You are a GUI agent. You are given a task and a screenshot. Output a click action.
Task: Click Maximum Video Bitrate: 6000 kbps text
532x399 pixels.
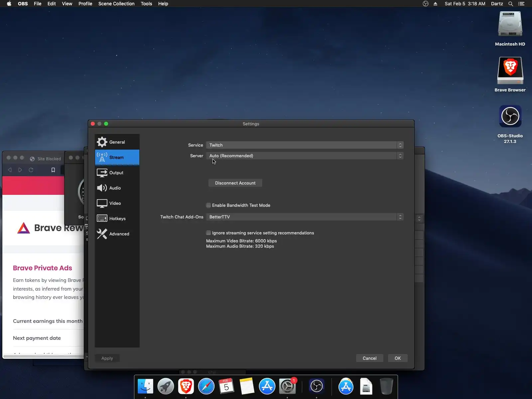(241, 241)
